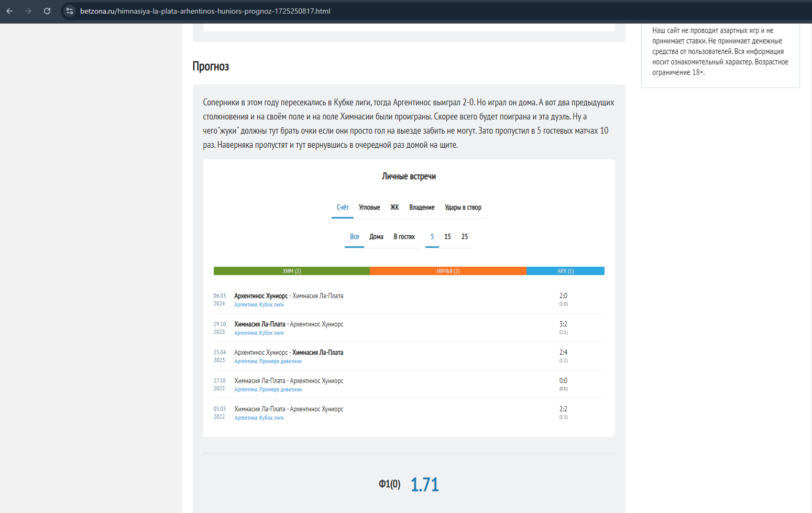
Task: Click the 2:2 score of 05.03 match
Action: [563, 409]
